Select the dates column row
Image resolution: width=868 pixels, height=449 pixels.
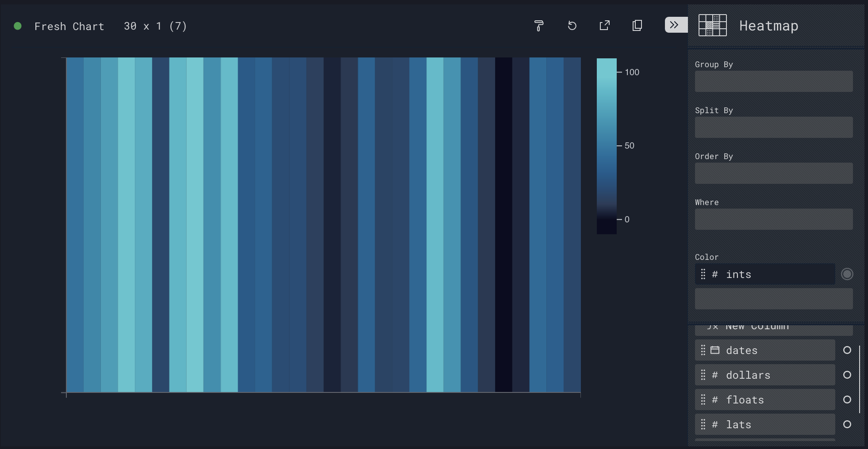(765, 350)
